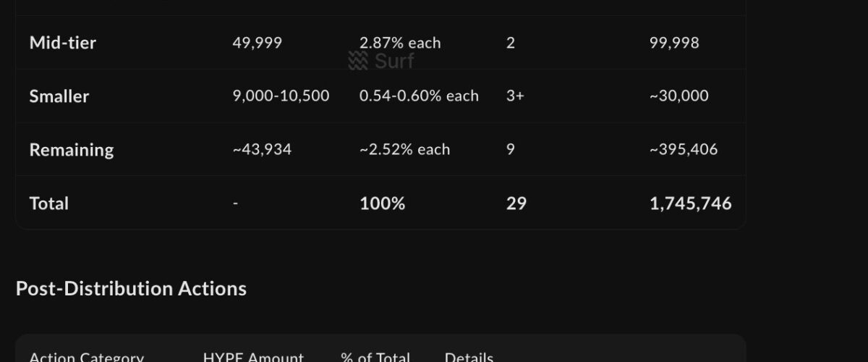Click the Surf watermark text
The image size is (868, 362).
(395, 61)
